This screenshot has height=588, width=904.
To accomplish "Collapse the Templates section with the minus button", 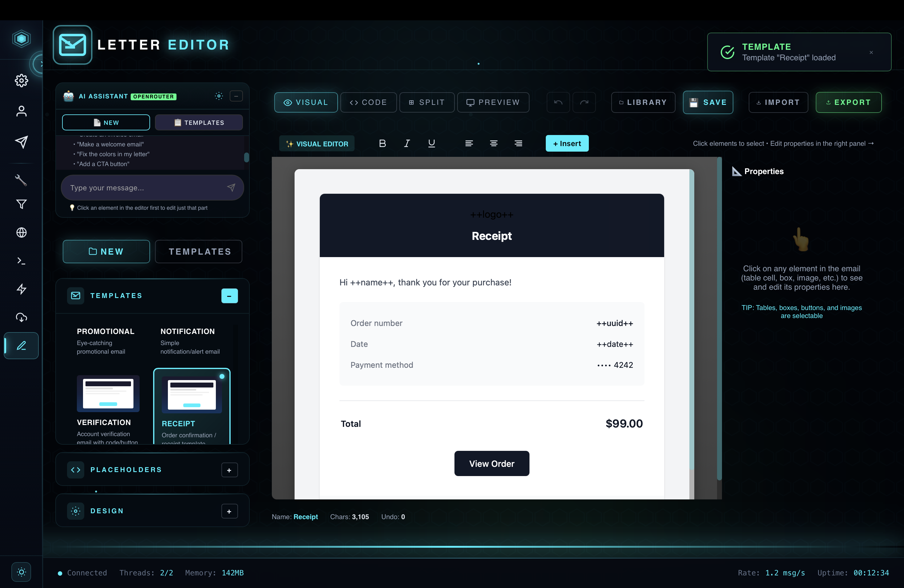I will (229, 296).
